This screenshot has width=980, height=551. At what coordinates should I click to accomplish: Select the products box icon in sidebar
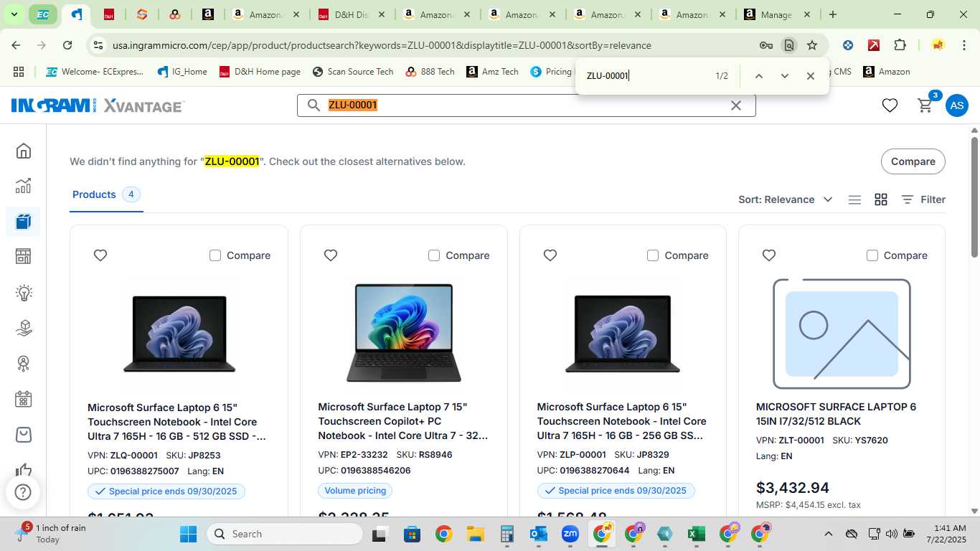(x=24, y=222)
